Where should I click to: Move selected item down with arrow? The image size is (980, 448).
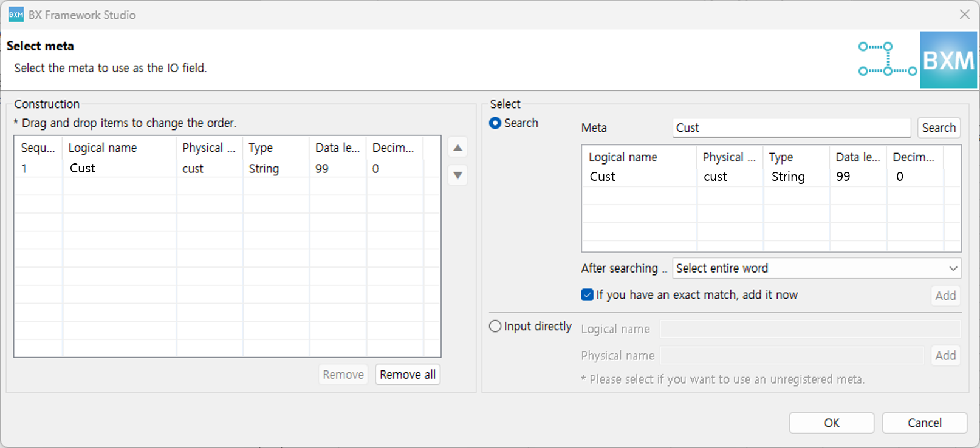pyautogui.click(x=457, y=175)
